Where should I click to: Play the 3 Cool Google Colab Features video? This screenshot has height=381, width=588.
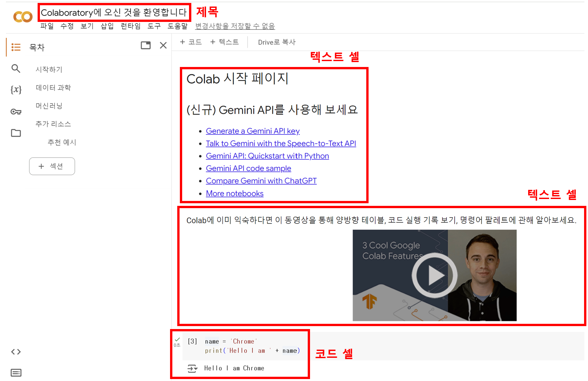coord(434,275)
